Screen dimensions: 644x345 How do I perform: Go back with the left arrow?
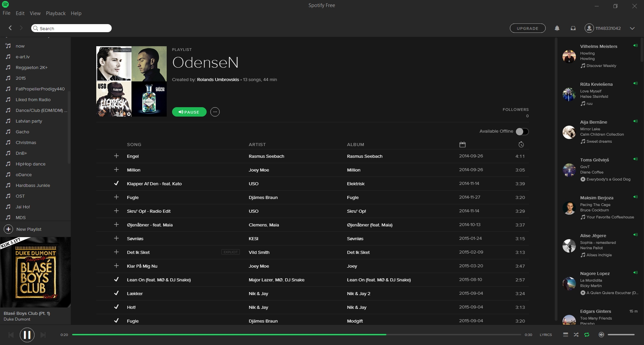pos(10,28)
